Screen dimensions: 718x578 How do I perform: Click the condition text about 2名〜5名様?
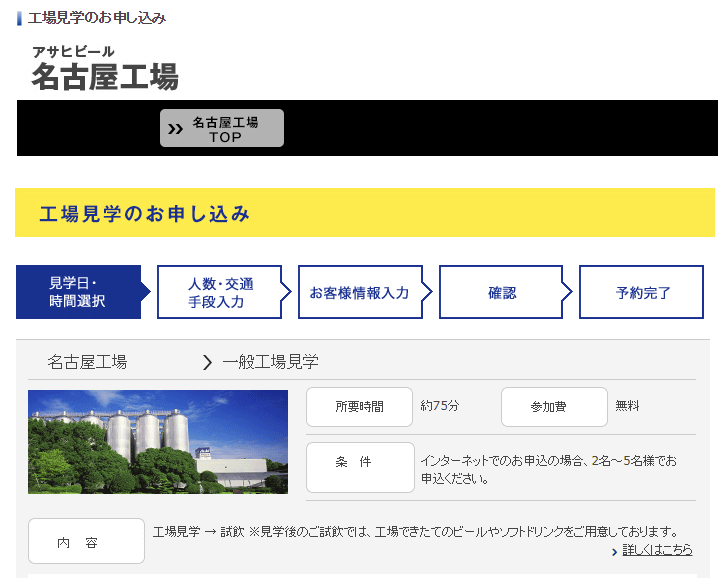pyautogui.click(x=548, y=469)
